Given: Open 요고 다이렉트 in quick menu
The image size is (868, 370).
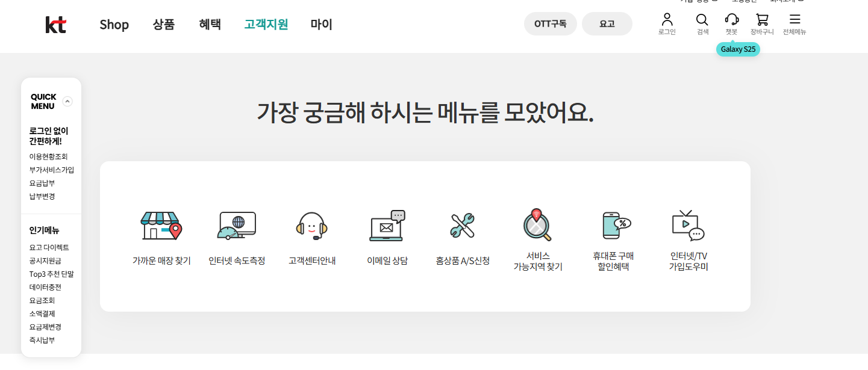Looking at the screenshot, I should (49, 247).
